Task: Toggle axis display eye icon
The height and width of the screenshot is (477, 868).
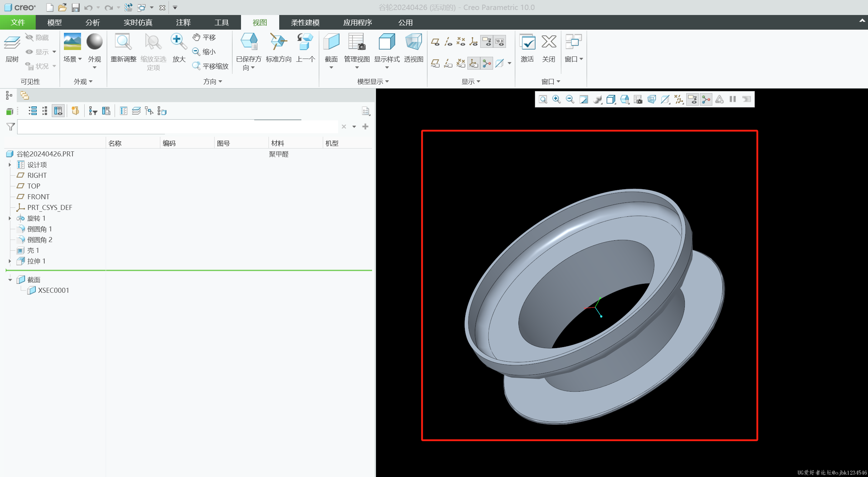Action: (448, 42)
